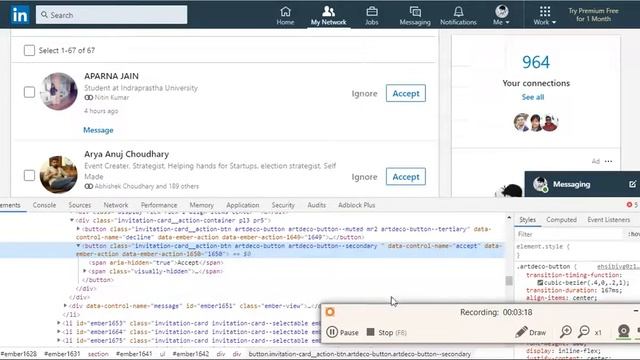Accept Arya Anuj Choudhary's invitation
Screen dimensions: 640x360
[x=406, y=177]
